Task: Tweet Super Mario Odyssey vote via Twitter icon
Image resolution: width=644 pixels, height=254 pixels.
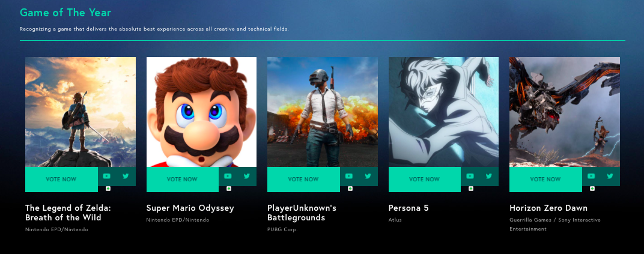Action: [x=247, y=176]
